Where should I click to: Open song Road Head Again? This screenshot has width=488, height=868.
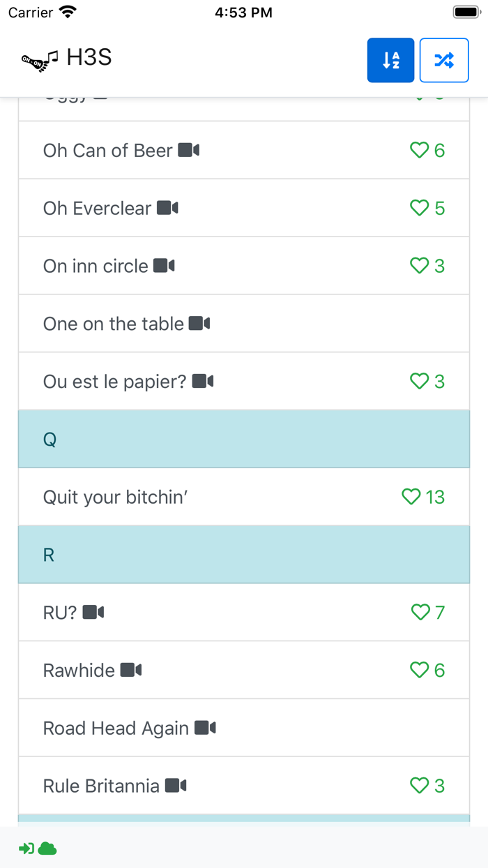pyautogui.click(x=116, y=728)
